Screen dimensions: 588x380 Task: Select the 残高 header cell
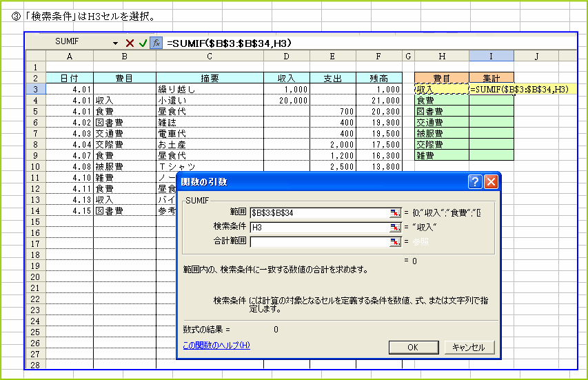378,78
